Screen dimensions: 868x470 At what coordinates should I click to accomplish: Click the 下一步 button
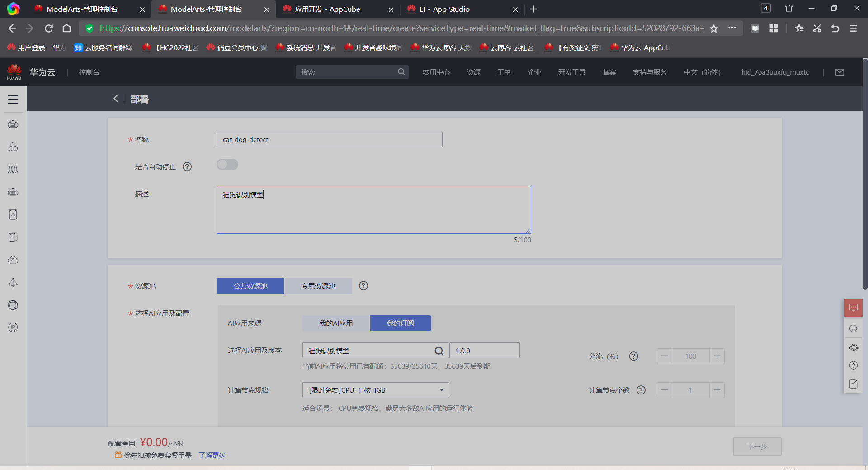click(x=757, y=446)
